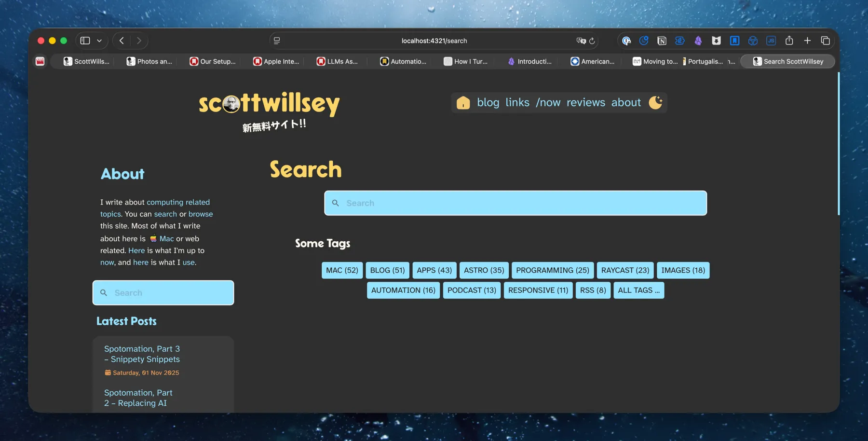Click the blue bookmark extension icon

click(735, 41)
